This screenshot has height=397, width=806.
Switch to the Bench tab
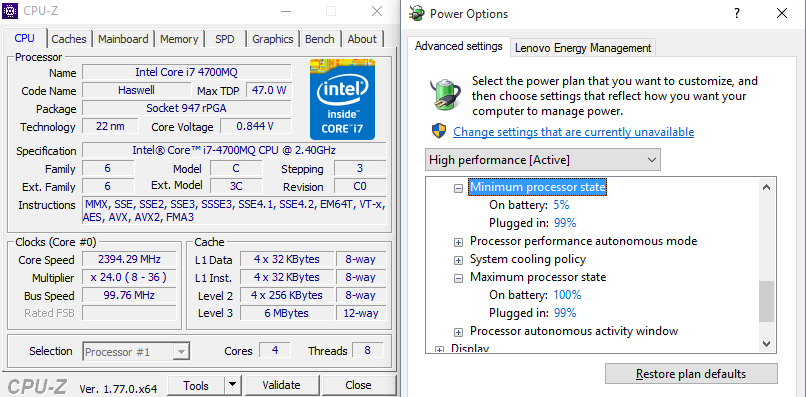pos(320,39)
